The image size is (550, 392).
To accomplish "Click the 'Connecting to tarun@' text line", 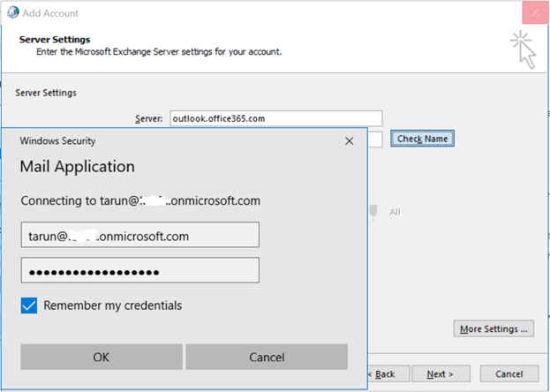I will coord(140,200).
